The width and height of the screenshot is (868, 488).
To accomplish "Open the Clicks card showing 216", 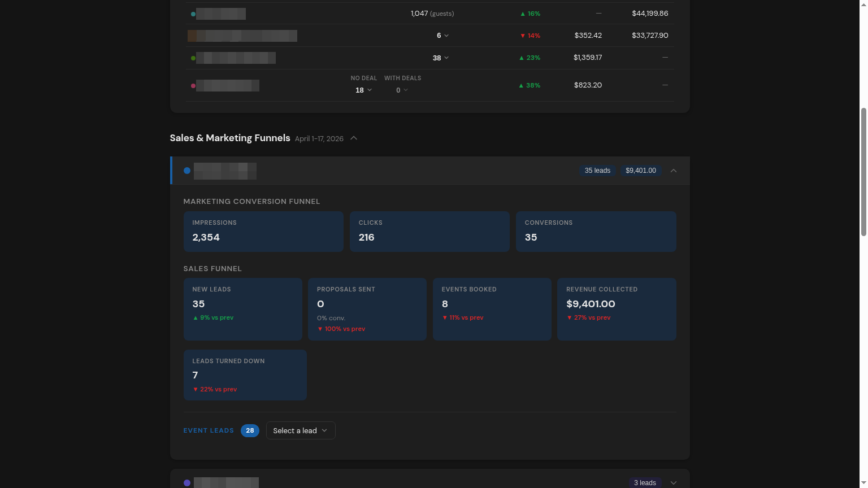I will pos(429,232).
